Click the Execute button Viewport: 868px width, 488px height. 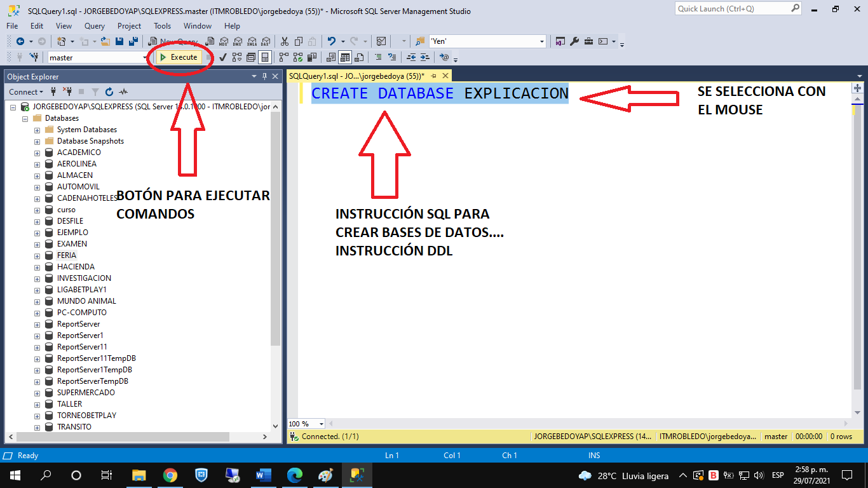coord(179,57)
